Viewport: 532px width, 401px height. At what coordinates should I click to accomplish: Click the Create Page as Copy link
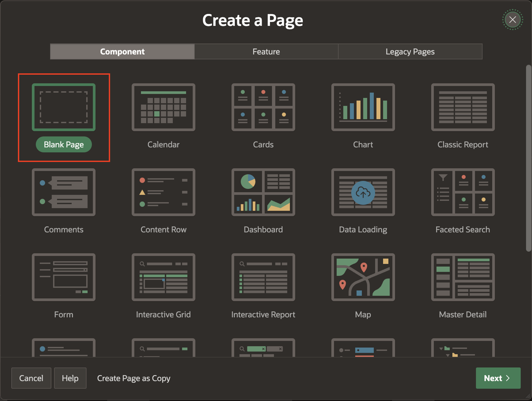pos(133,378)
